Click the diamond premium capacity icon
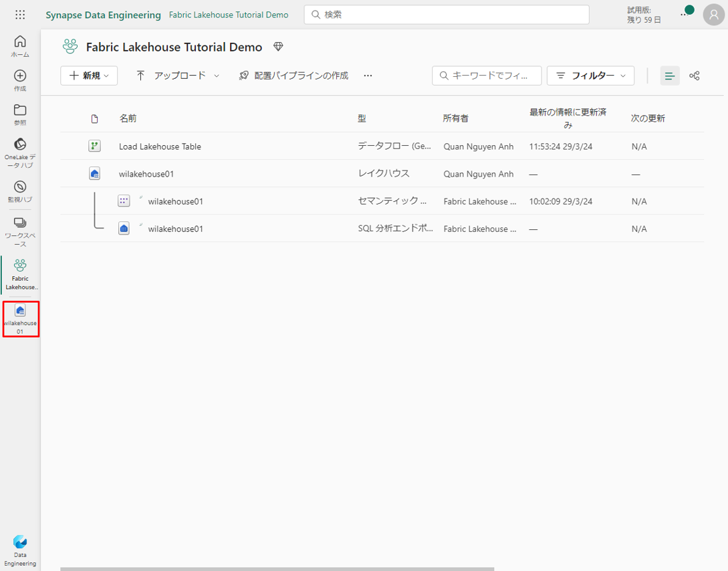Image resolution: width=728 pixels, height=571 pixels. (278, 46)
